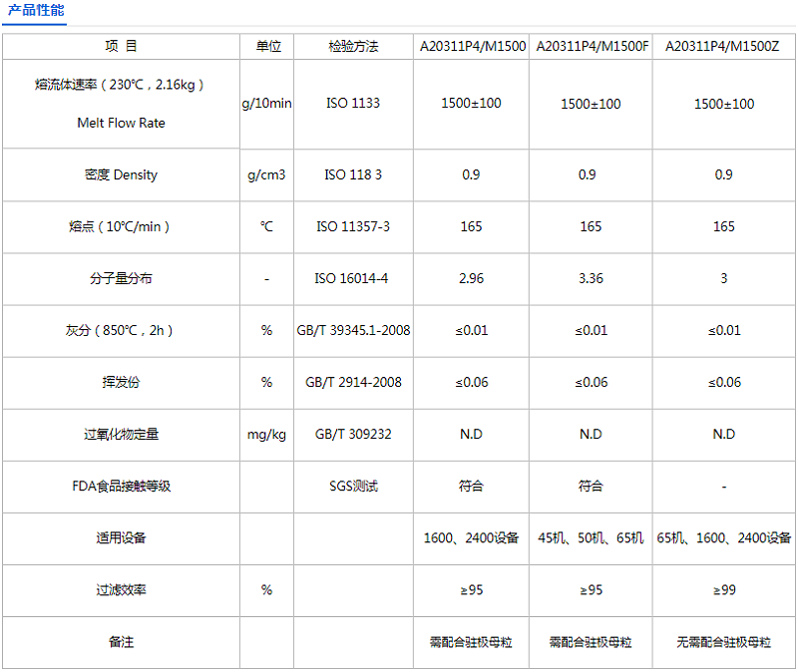798x672 pixels.
Task: Click the 密度 Density row label
Action: [122, 175]
